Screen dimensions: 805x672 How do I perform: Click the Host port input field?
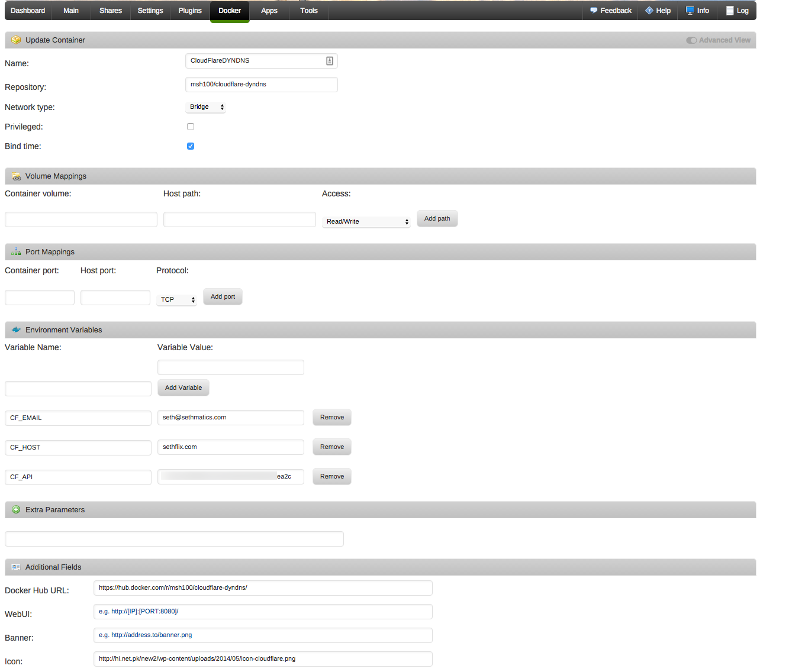coord(115,298)
